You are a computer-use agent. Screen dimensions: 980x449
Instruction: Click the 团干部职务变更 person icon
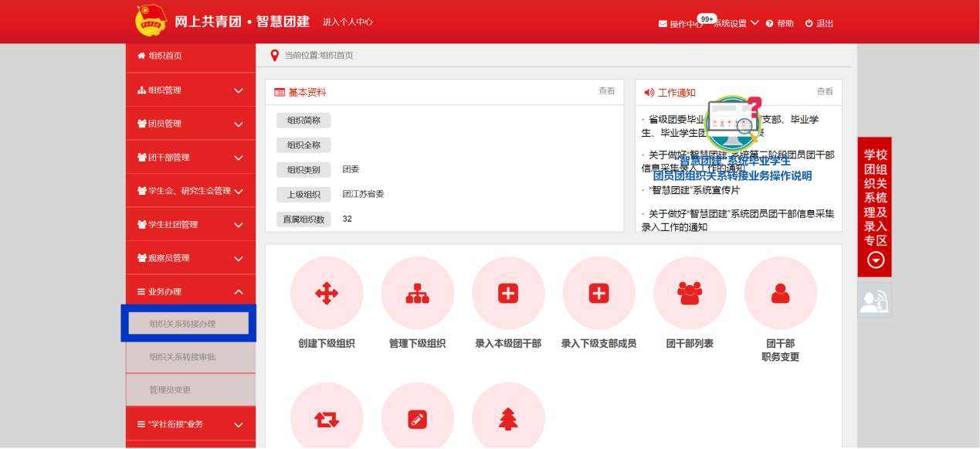click(x=780, y=293)
